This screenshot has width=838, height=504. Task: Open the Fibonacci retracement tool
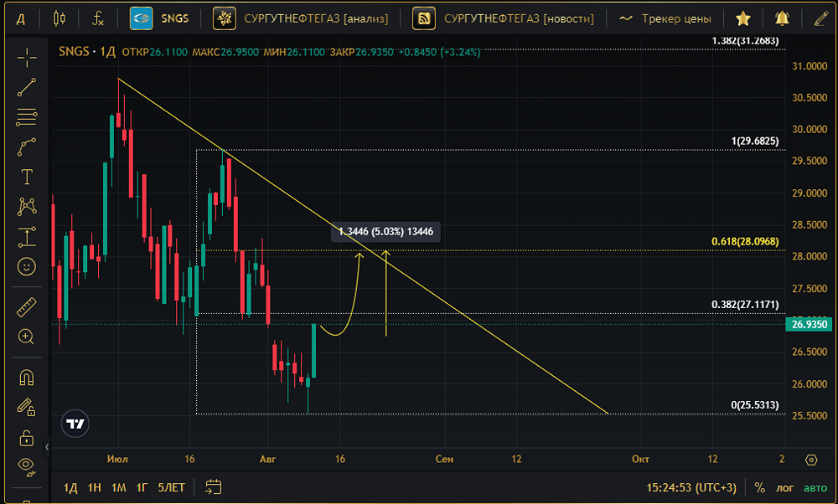tap(26, 117)
